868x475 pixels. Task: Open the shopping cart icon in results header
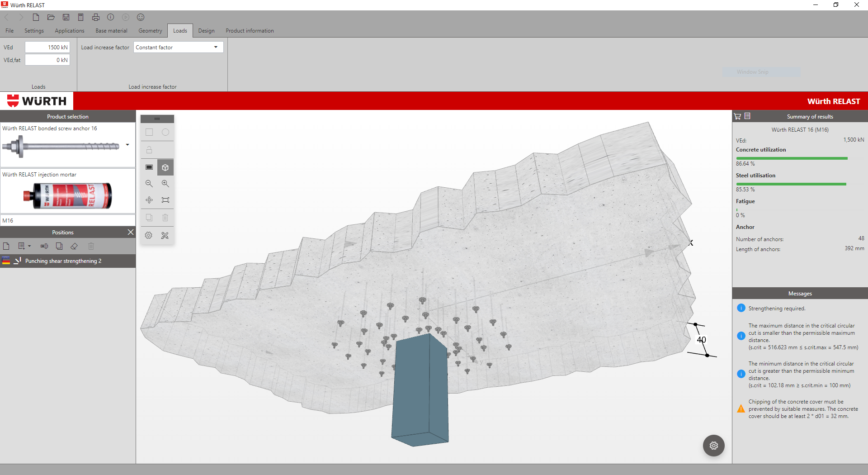738,116
